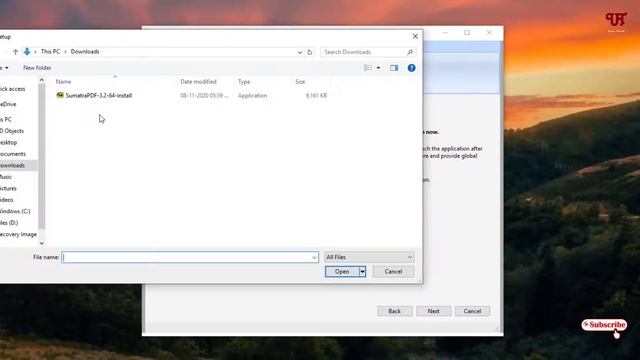Open Music in the sidebar

[6, 177]
